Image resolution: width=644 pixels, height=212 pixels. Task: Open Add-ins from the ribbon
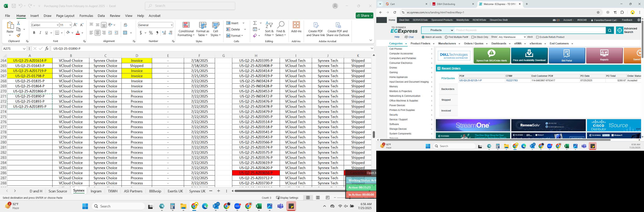pos(296,27)
